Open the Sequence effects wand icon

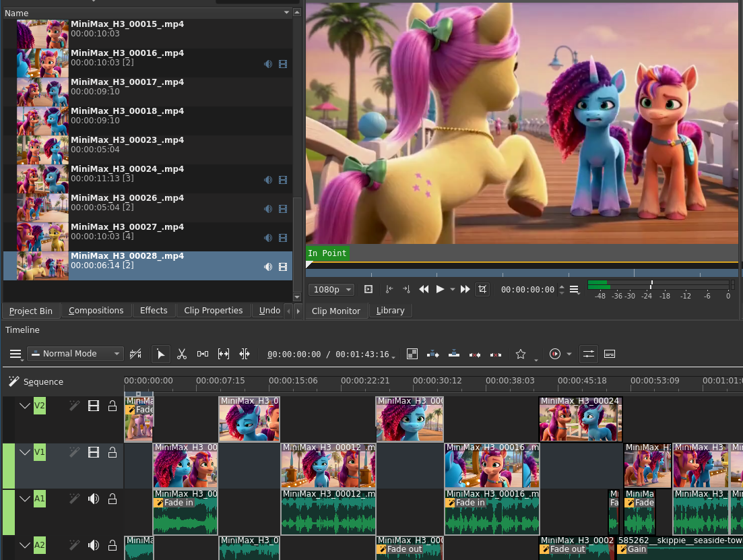pos(13,381)
